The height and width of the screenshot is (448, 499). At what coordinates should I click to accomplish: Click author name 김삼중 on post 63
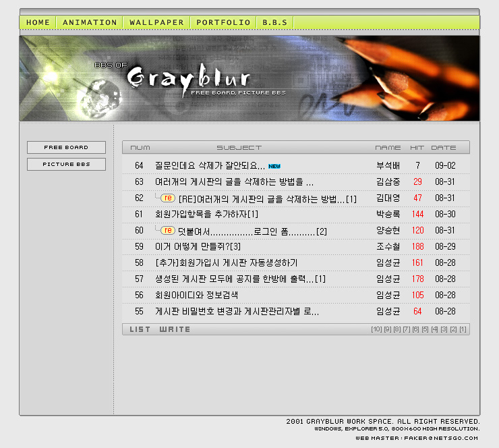click(x=388, y=181)
